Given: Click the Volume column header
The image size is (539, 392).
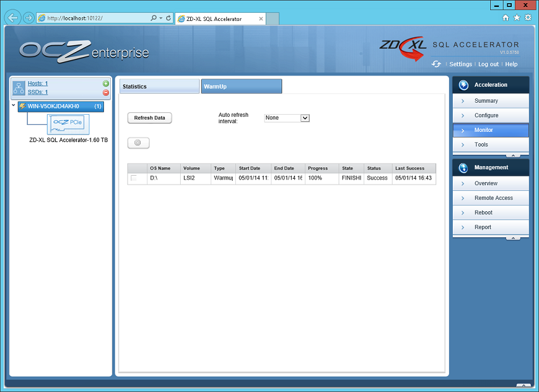Looking at the screenshot, I should [x=196, y=168].
